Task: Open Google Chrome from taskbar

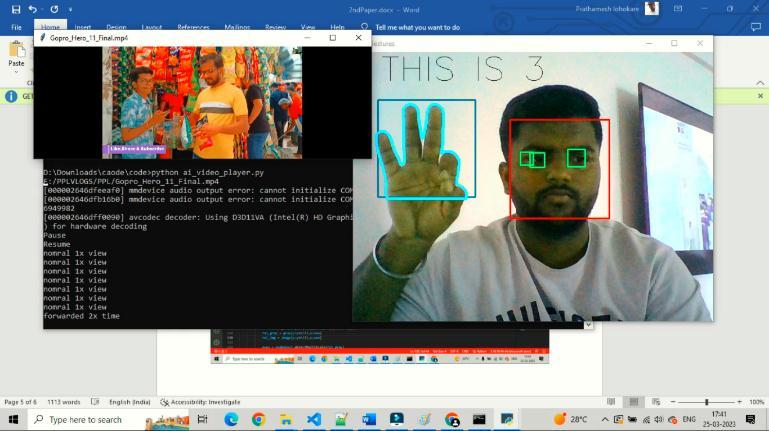Action: [x=258, y=419]
